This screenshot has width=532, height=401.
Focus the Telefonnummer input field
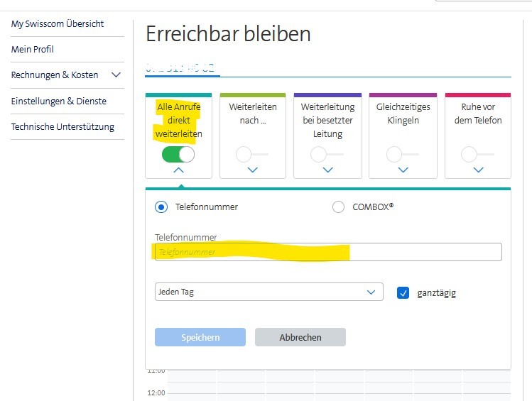pos(328,252)
